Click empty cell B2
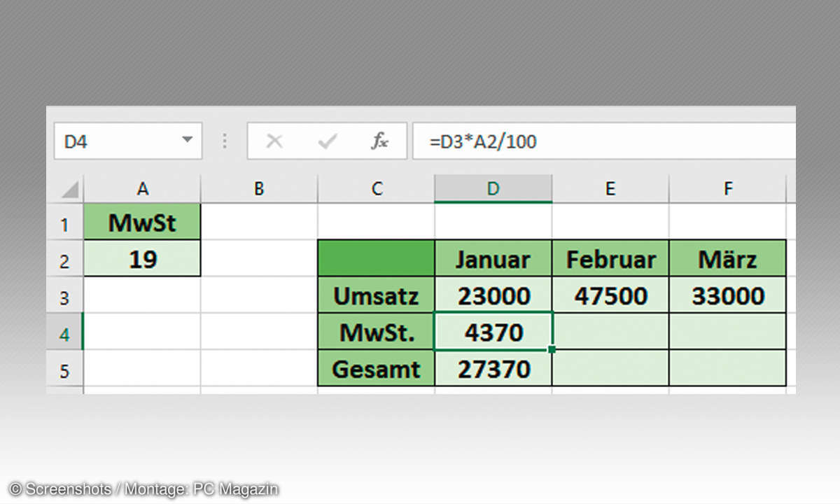840x504 pixels. pyautogui.click(x=259, y=259)
